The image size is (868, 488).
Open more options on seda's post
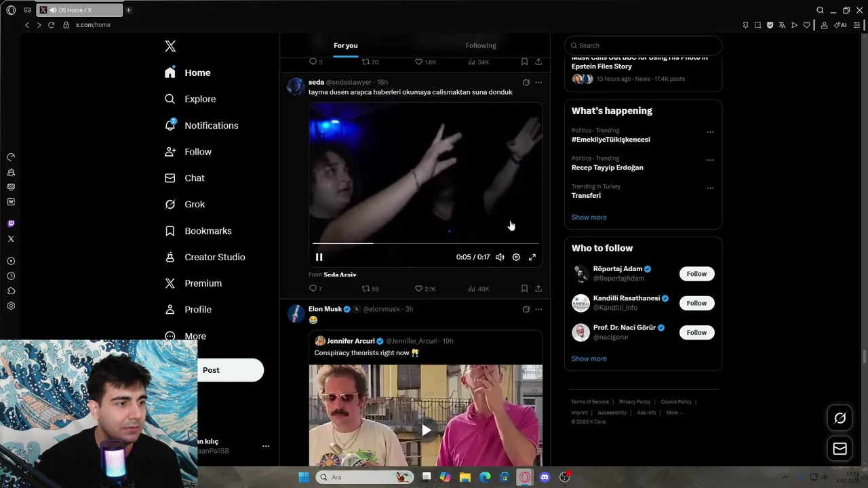[538, 82]
